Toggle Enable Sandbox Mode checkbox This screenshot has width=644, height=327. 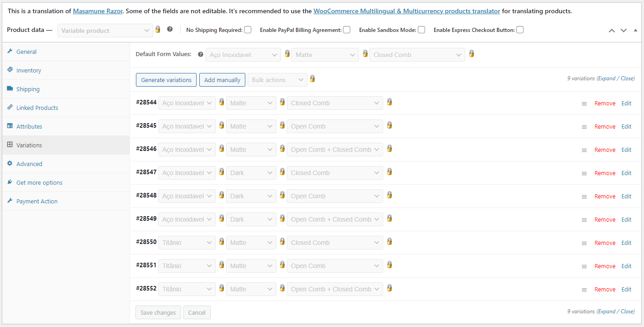click(421, 30)
